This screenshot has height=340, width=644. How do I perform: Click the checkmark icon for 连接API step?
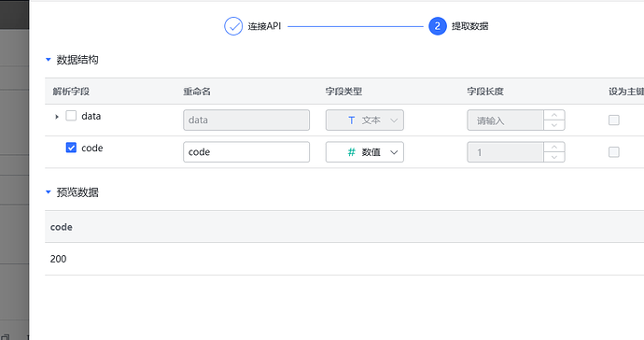[x=233, y=26]
